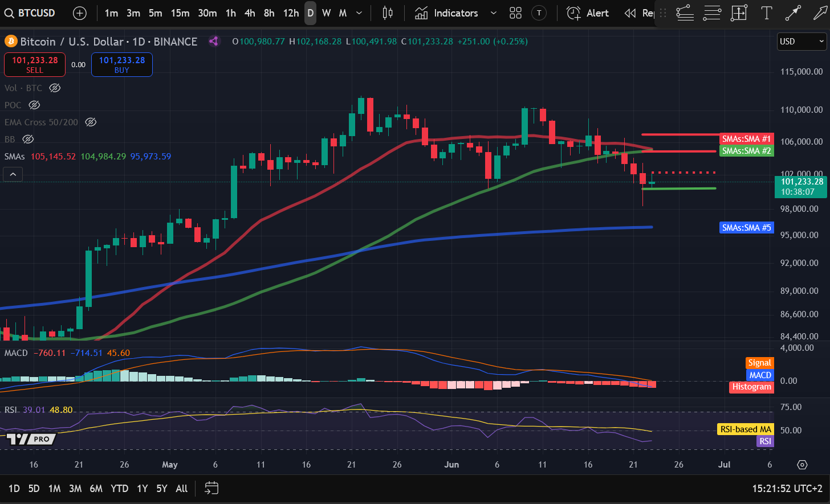Screen dimensions: 830x504
Task: Click the blue MACD line label
Action: tap(760, 375)
